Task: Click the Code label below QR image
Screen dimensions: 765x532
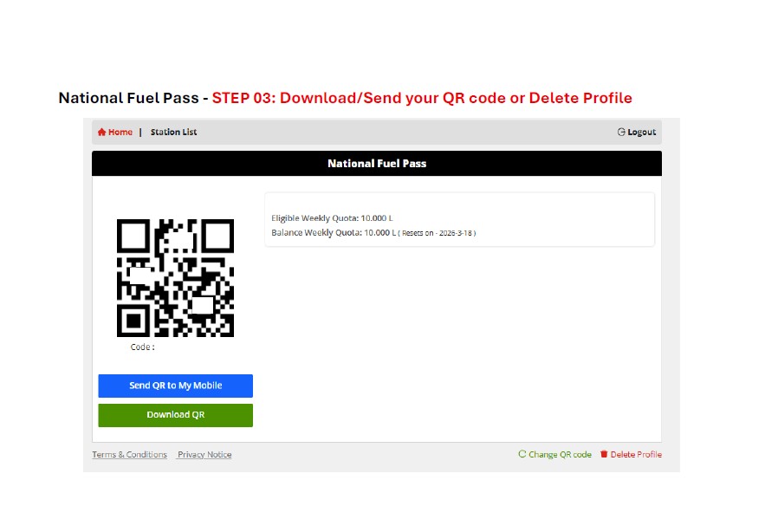Action: 142,347
